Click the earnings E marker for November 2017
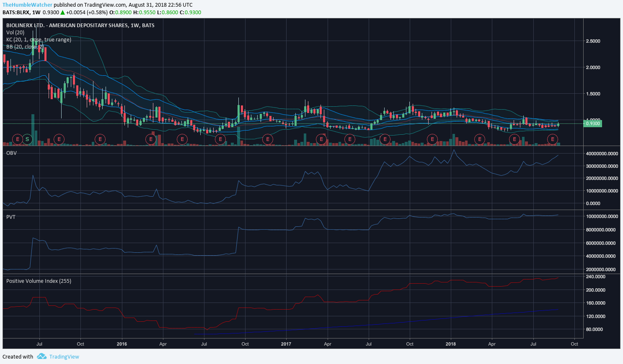623x364 pixels. pos(432,139)
